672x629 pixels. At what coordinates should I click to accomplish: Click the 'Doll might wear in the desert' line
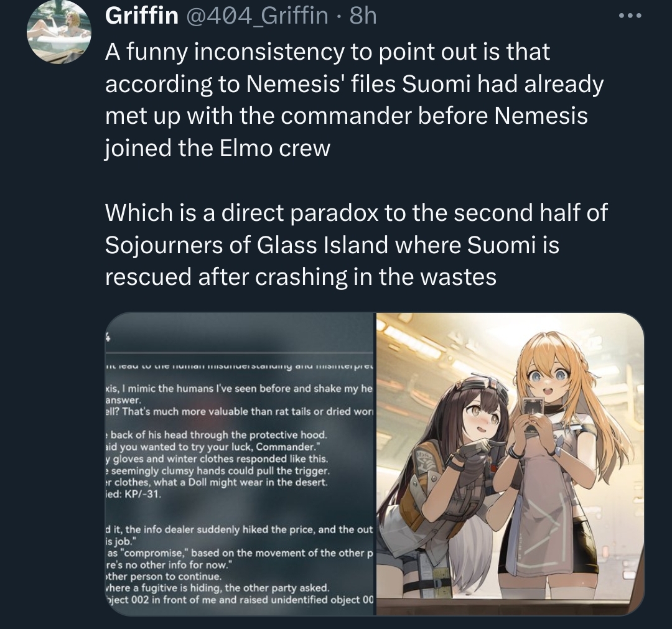[x=217, y=482]
